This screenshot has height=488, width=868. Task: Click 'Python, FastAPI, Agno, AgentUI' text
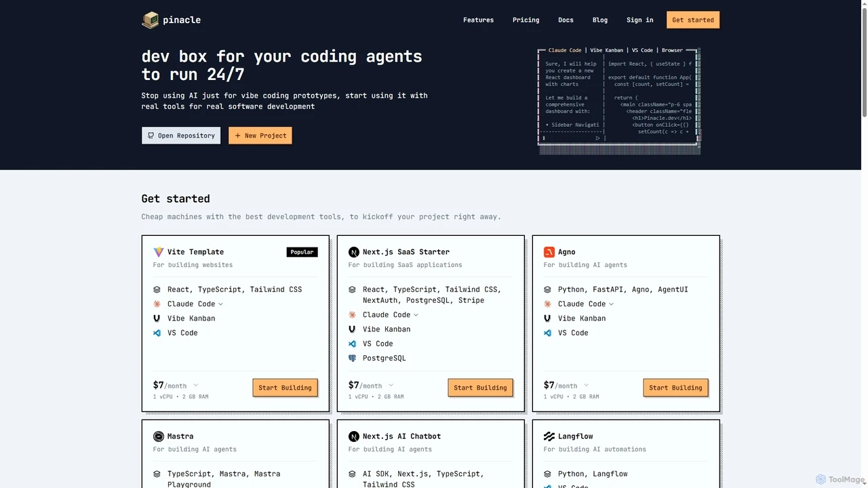pos(623,289)
